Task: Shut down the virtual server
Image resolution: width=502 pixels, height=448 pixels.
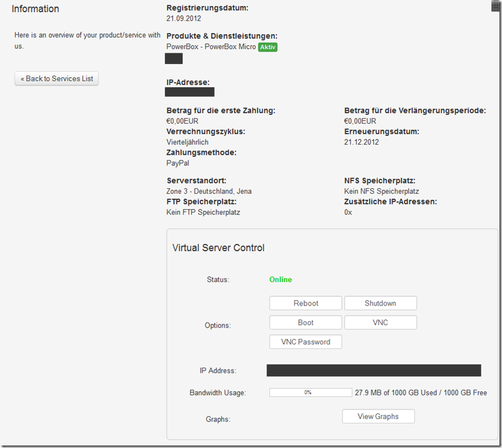Action: tap(380, 303)
